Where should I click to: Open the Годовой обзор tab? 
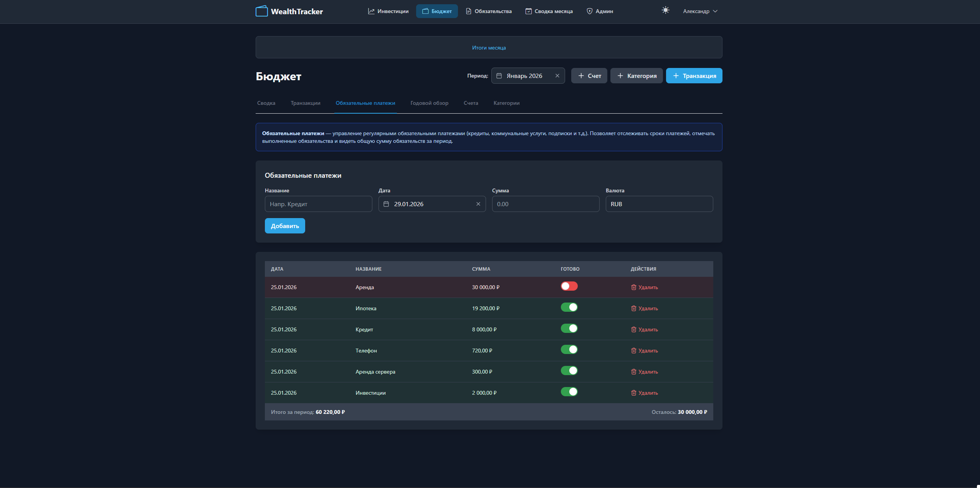click(x=429, y=103)
